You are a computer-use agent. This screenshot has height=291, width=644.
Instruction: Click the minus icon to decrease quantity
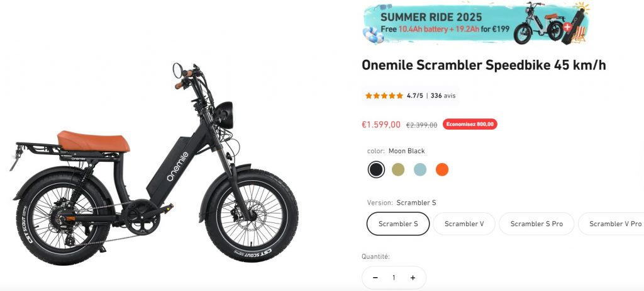(x=375, y=278)
